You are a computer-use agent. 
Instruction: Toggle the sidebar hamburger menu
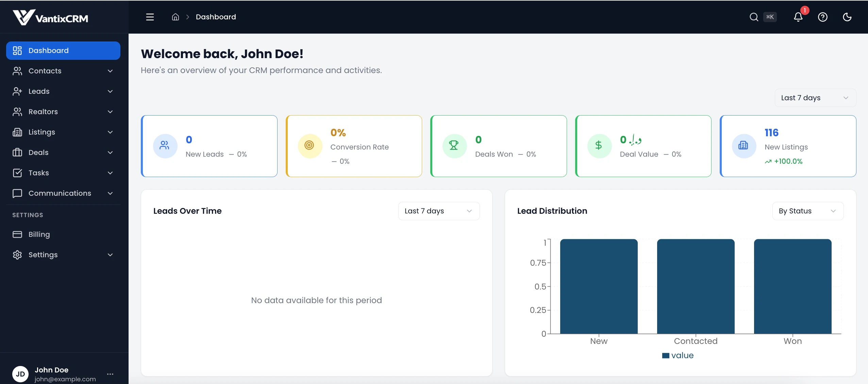(150, 17)
